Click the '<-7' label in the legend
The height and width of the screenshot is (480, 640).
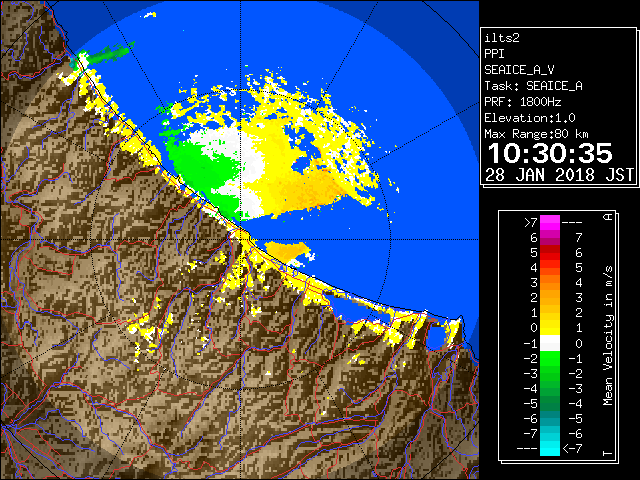[x=572, y=448]
